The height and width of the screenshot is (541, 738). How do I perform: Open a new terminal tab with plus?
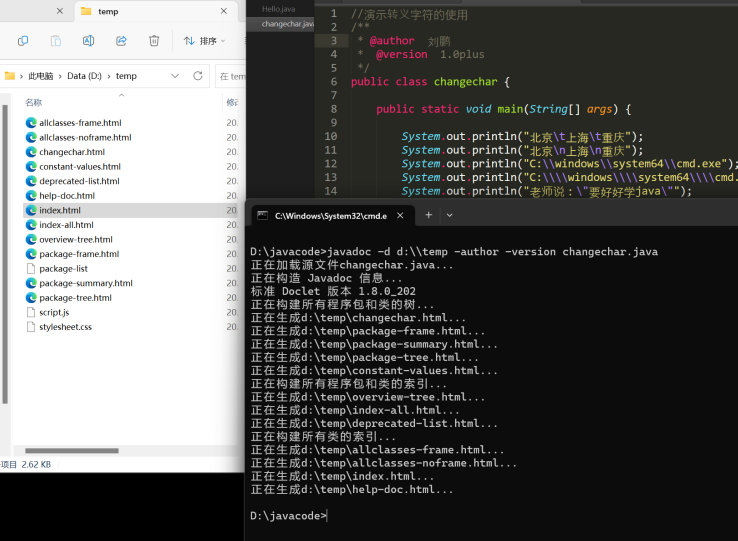pyautogui.click(x=428, y=215)
